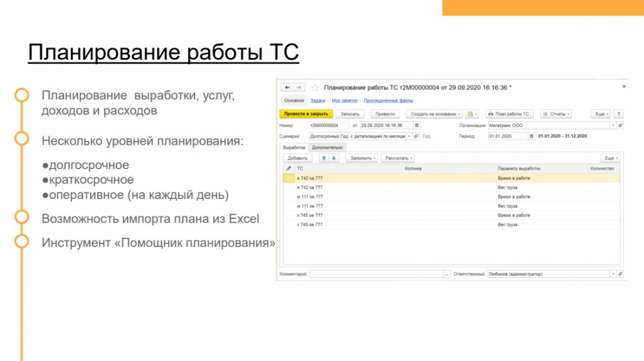
Task: Open the Присоединенные файлы link
Action: (x=388, y=100)
